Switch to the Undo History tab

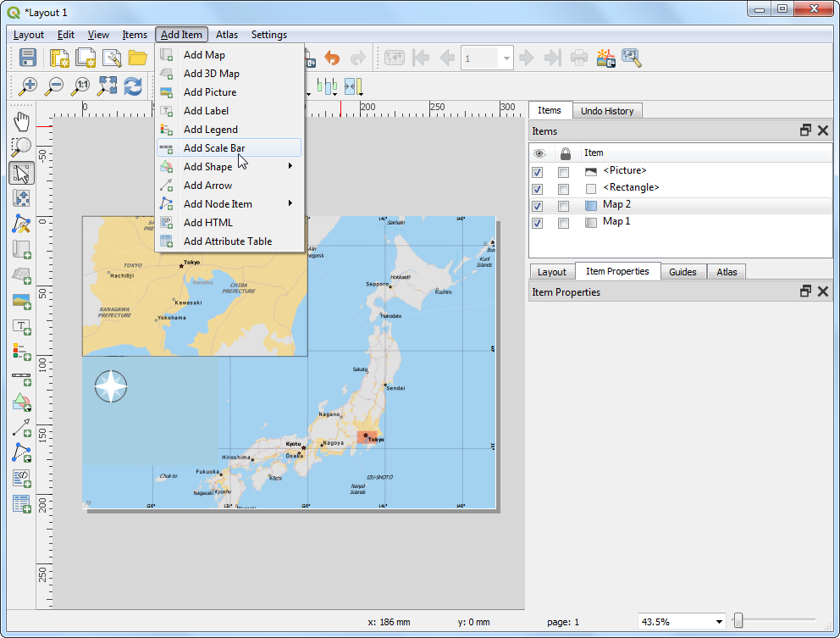pyautogui.click(x=607, y=111)
